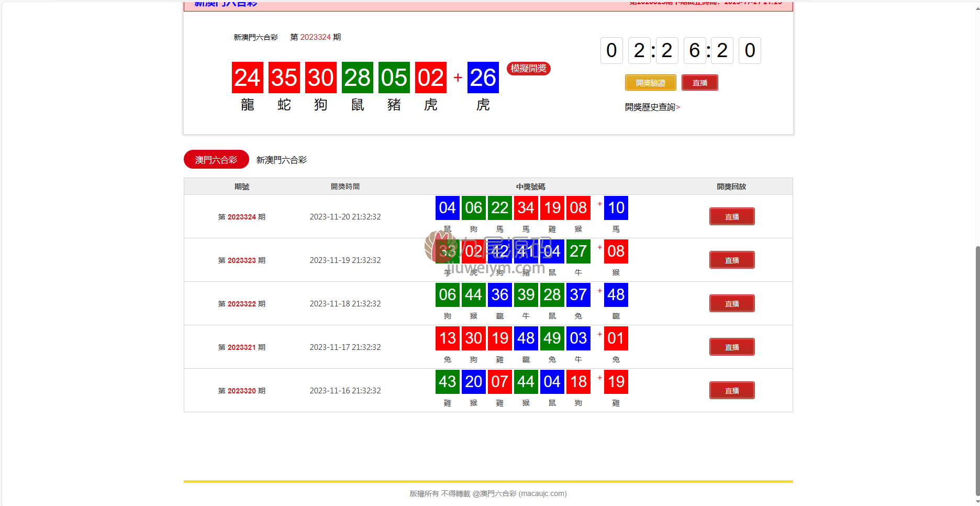The width and height of the screenshot is (980, 506).
Task: Click 直播 for period 2023321
Action: (x=732, y=347)
